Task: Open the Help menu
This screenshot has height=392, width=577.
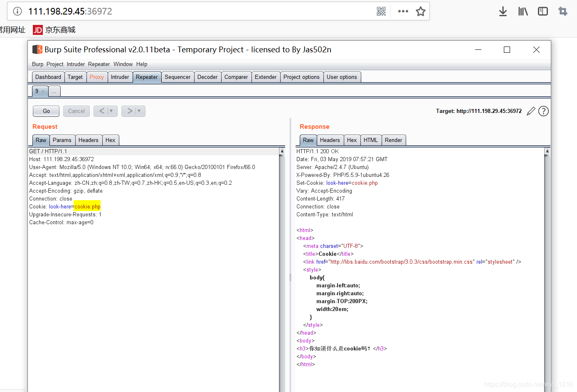Action: (142, 64)
